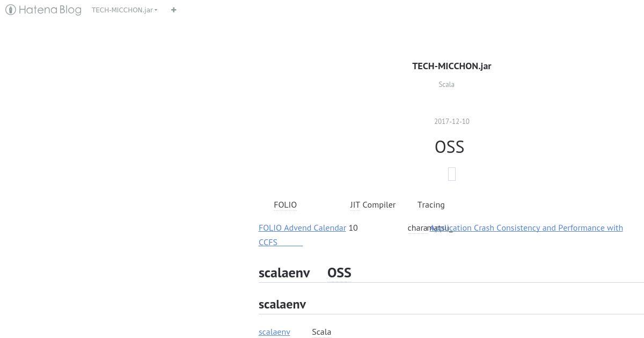Click the plus icon in header
Viewport: 644px width, 338px height.
coord(173,10)
